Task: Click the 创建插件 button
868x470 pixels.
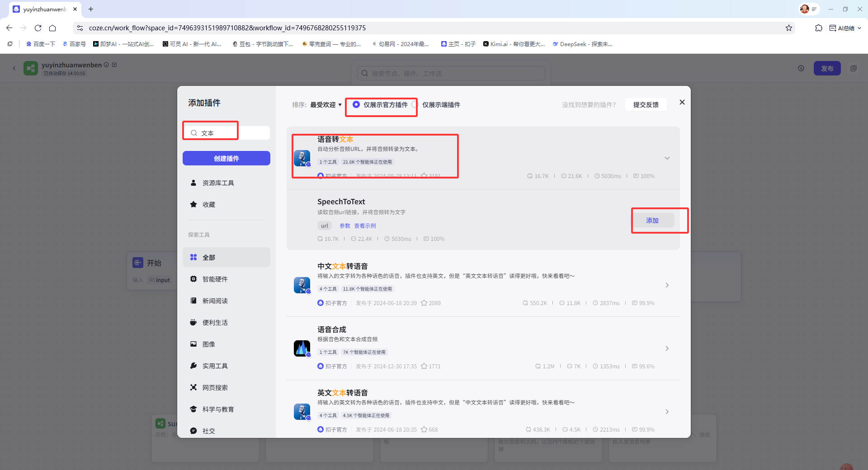Action: pyautogui.click(x=226, y=158)
